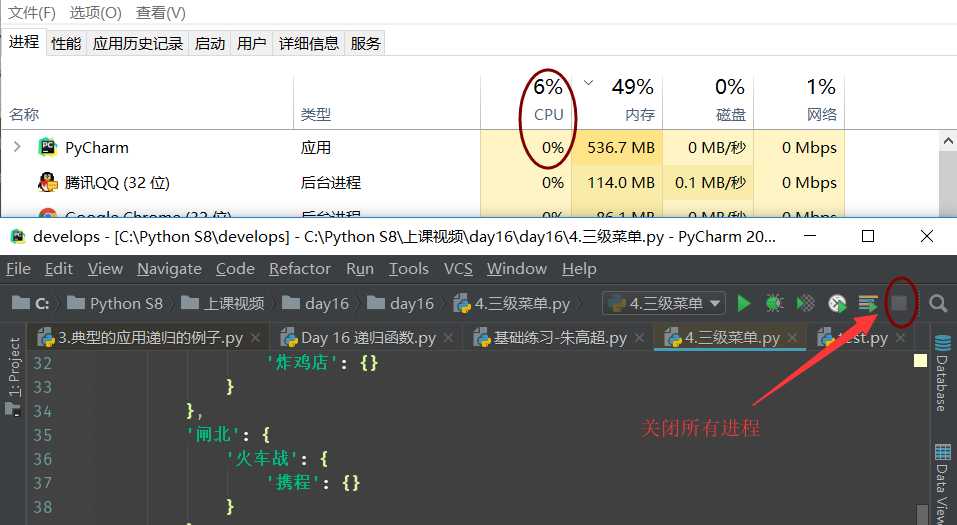
Task: Open PyCharm Window menu
Action: pyautogui.click(x=516, y=269)
